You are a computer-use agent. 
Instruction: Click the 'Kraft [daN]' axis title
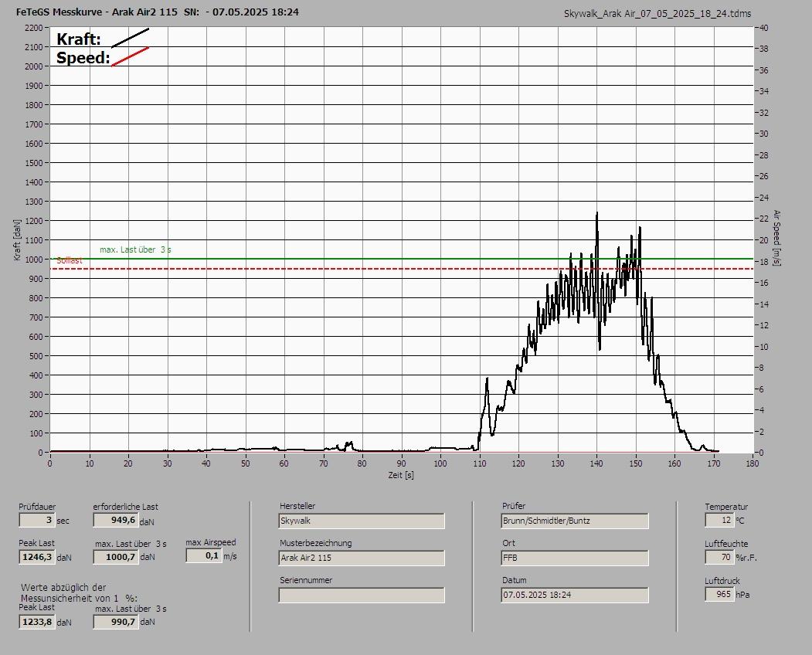coord(17,239)
